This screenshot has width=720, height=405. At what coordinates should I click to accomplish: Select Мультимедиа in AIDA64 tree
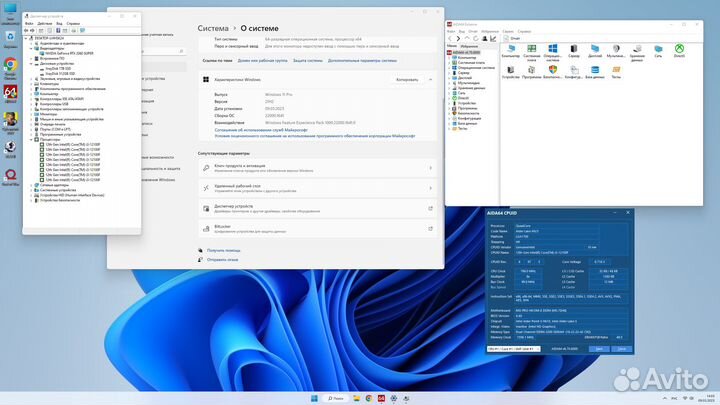click(468, 83)
